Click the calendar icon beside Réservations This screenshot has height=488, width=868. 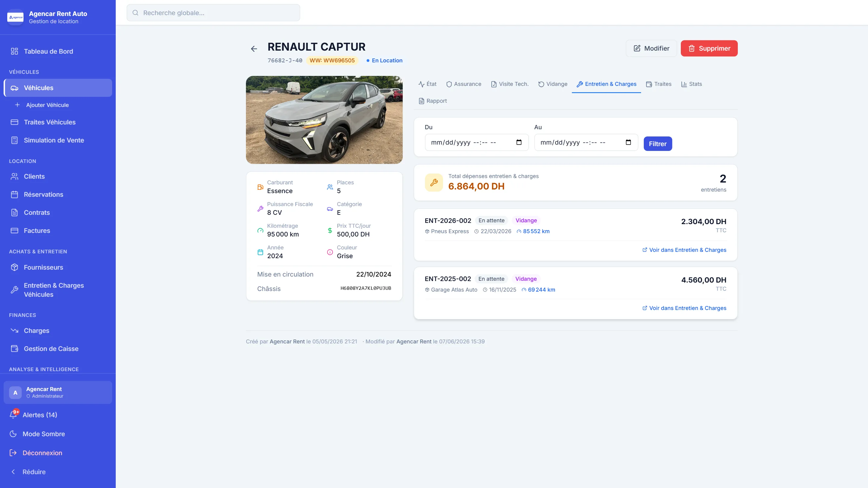tap(14, 195)
